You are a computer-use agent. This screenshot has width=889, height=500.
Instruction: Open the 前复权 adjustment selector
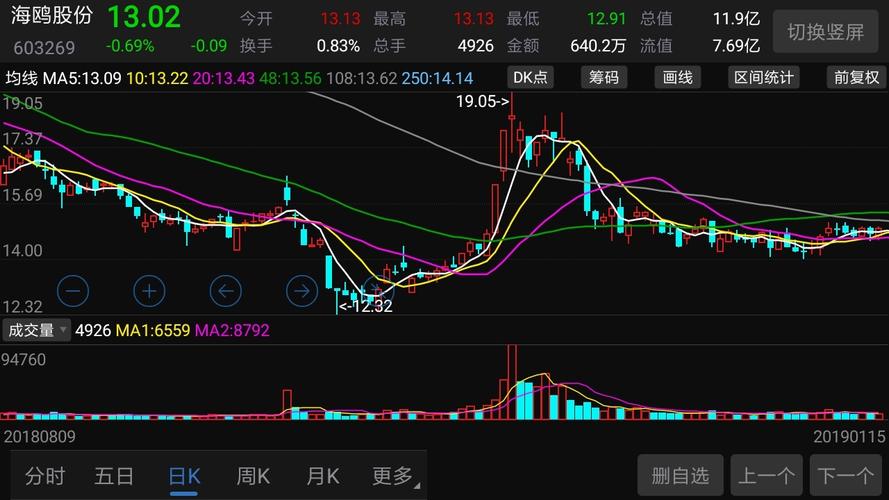[856, 78]
